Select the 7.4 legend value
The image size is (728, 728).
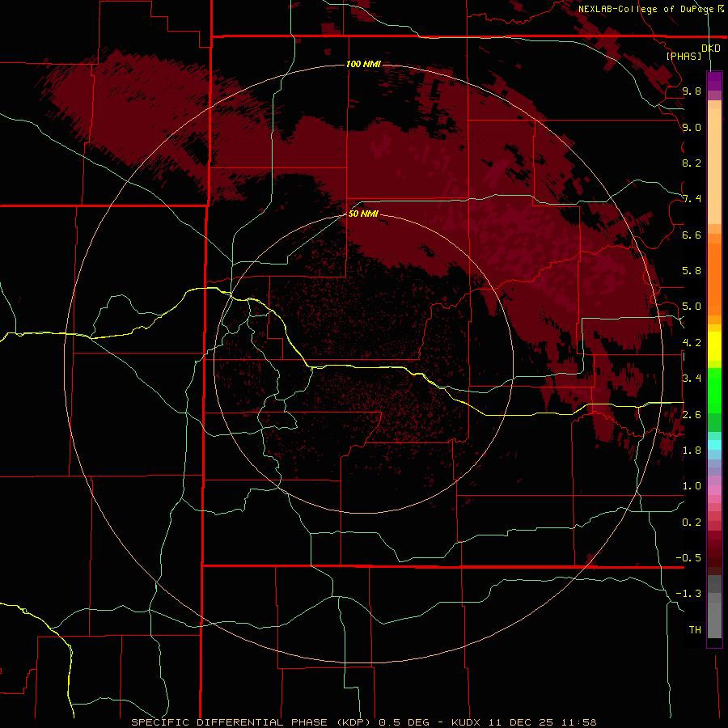click(692, 199)
